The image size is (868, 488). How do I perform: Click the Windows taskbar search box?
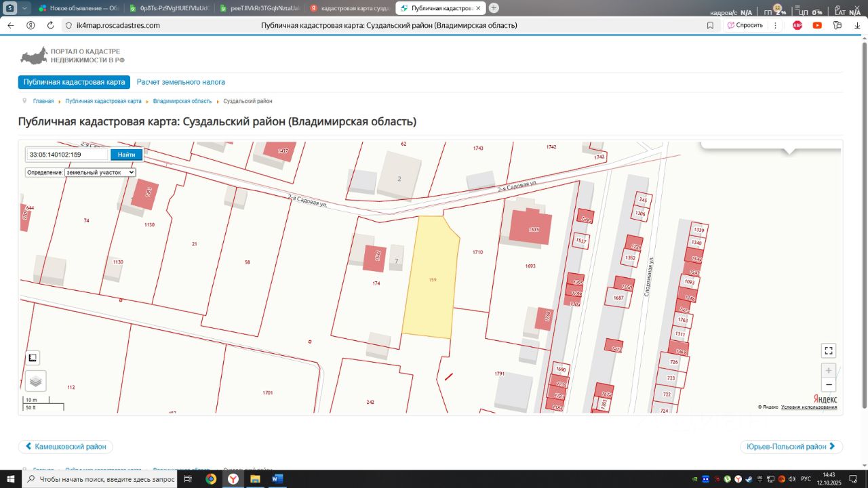(100, 479)
